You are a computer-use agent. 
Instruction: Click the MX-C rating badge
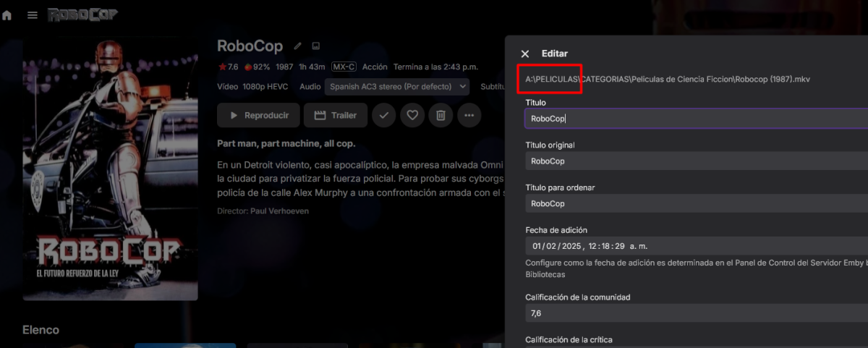344,67
